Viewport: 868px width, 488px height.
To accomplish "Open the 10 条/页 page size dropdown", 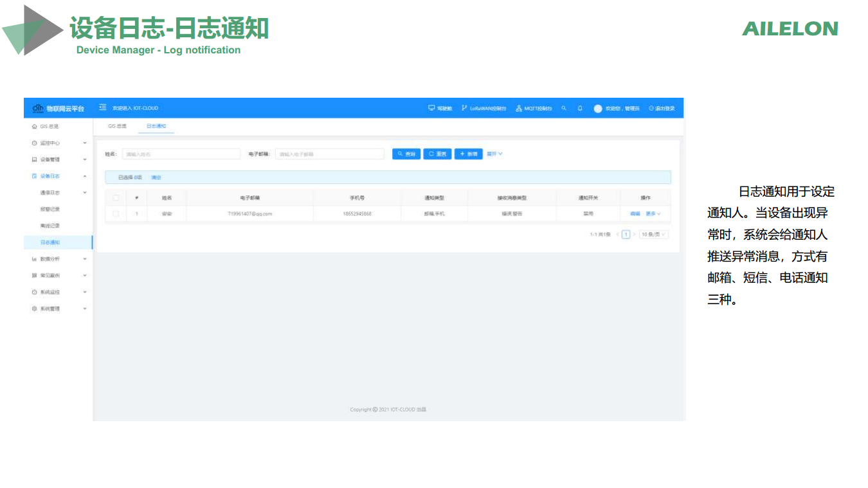I will 654,235.
